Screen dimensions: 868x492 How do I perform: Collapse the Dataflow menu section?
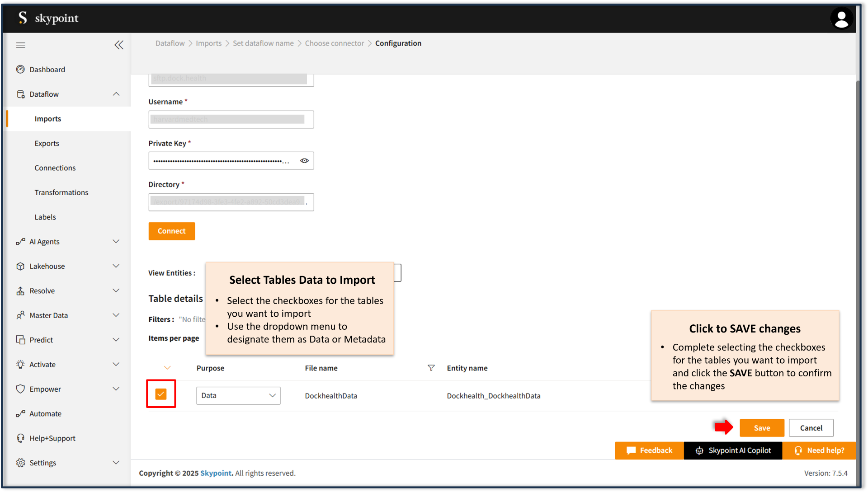[x=116, y=94]
